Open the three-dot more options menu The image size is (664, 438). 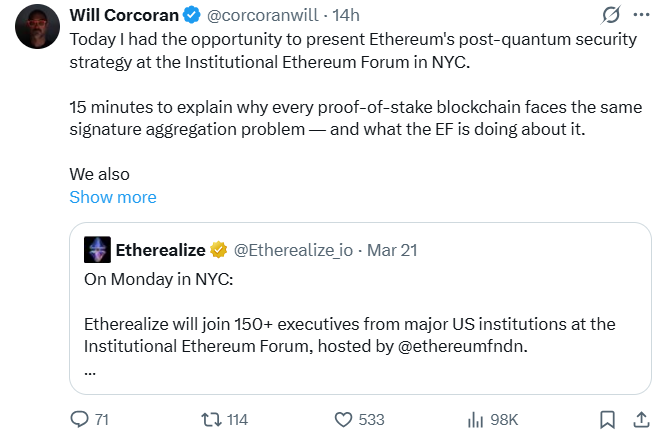pyautogui.click(x=641, y=16)
